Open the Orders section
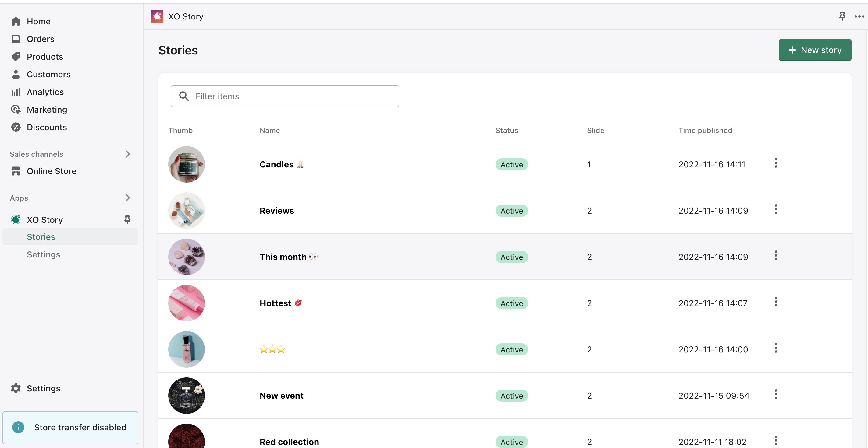This screenshot has width=868, height=448. pyautogui.click(x=41, y=39)
